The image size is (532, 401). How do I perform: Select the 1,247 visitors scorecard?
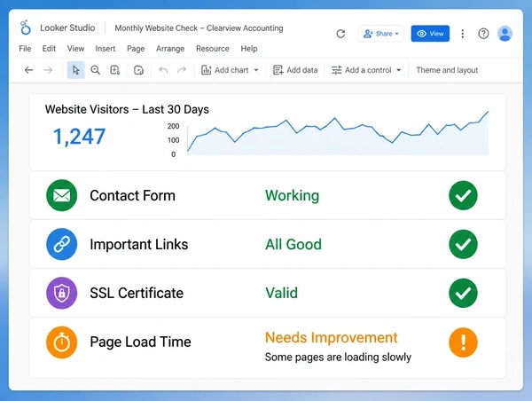tap(79, 137)
